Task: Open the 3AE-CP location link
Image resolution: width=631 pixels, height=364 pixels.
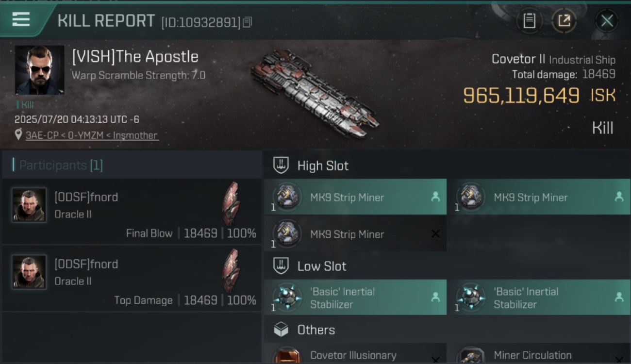Action: tap(92, 135)
